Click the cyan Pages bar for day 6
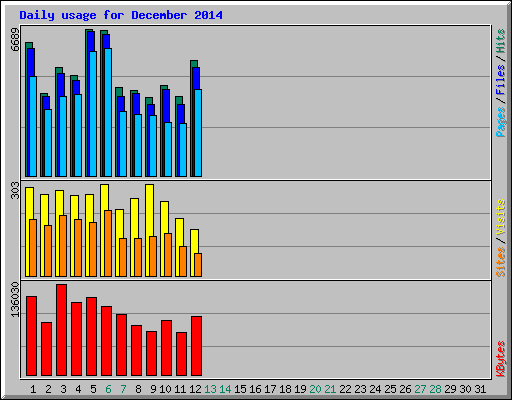 click(108, 112)
